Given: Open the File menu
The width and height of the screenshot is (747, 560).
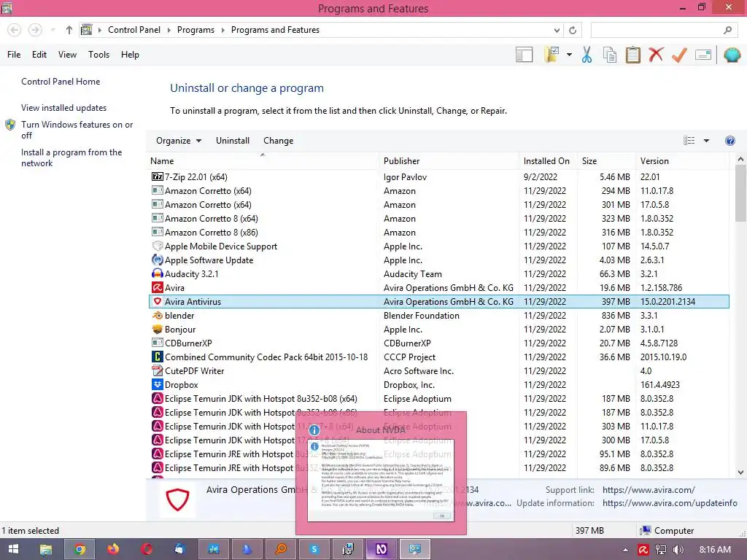Looking at the screenshot, I should [x=14, y=55].
